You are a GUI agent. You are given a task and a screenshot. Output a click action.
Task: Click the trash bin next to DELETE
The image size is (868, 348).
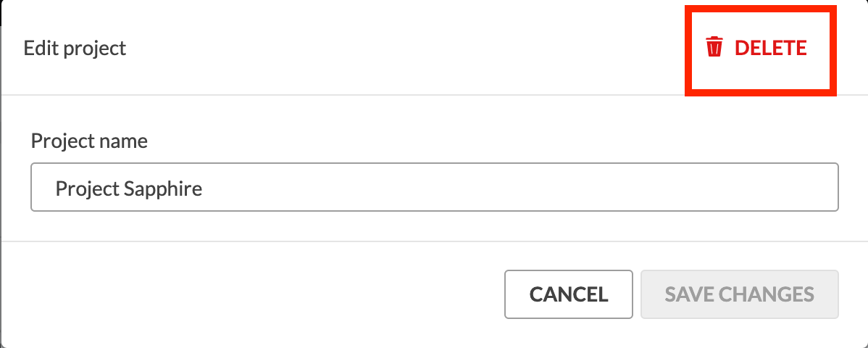(714, 47)
